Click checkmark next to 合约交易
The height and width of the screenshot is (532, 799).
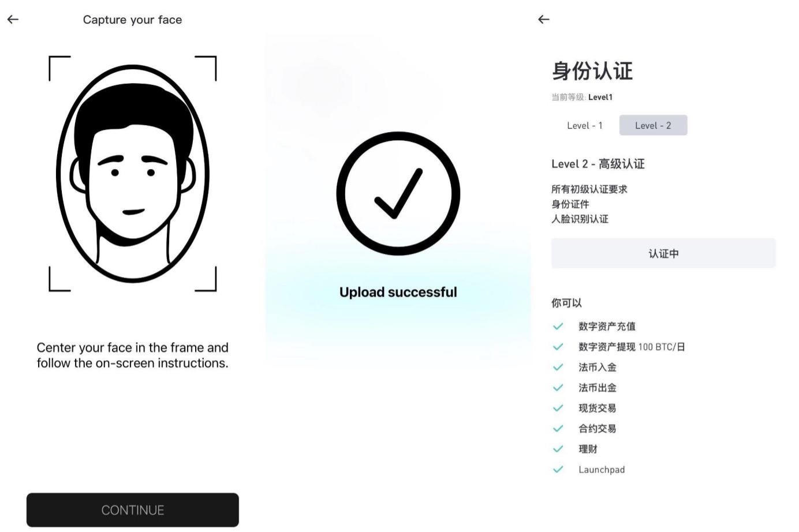[558, 429]
